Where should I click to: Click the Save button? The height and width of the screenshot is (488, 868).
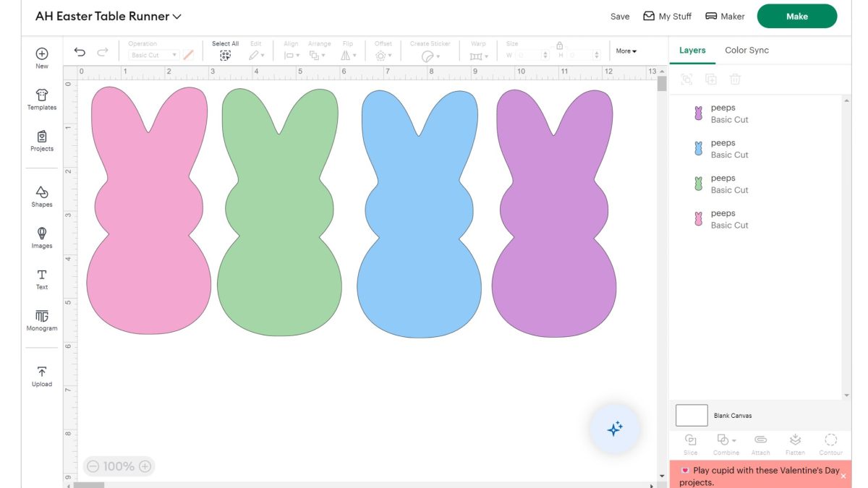click(x=620, y=17)
